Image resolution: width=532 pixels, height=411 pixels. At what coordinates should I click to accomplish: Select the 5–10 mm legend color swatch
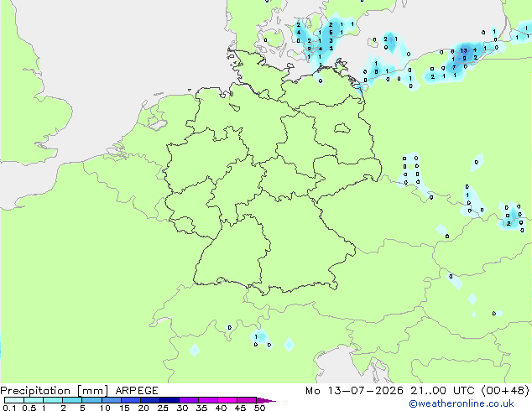[91, 400]
